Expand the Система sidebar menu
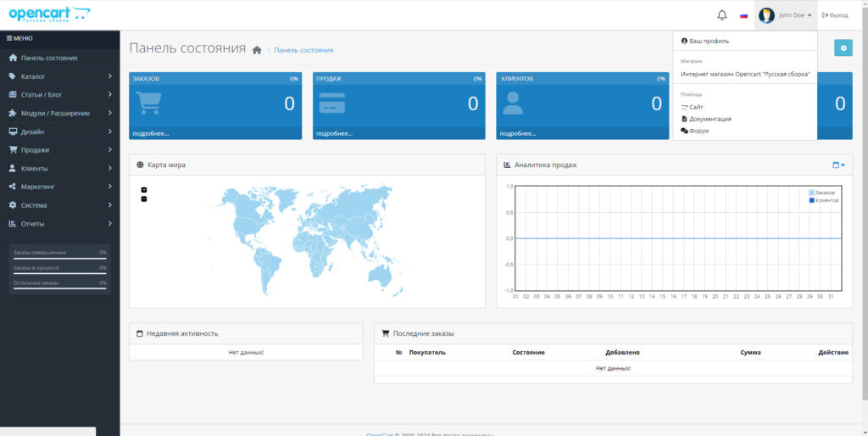The image size is (868, 436). [x=60, y=205]
